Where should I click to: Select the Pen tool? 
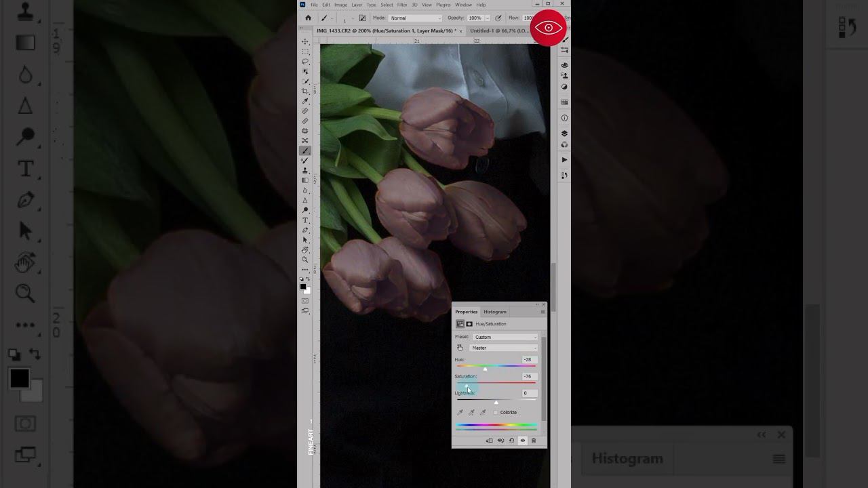pyautogui.click(x=305, y=230)
